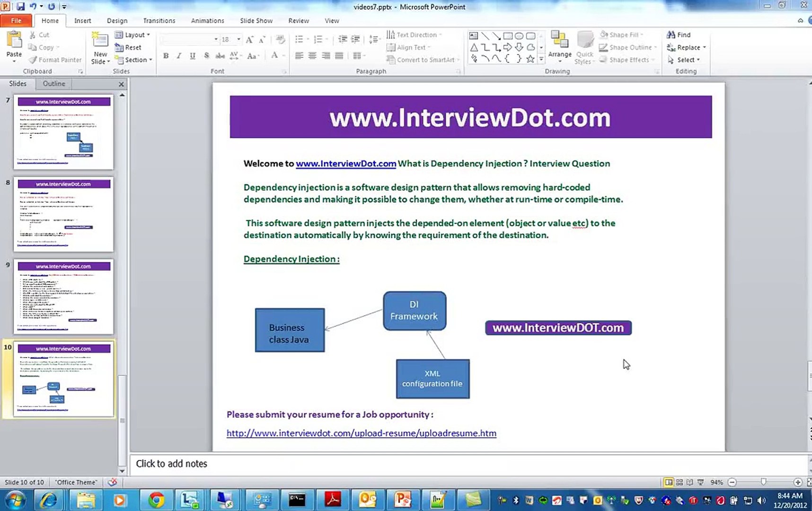
Task: Toggle Reading view in status bar
Action: pyautogui.click(x=690, y=482)
